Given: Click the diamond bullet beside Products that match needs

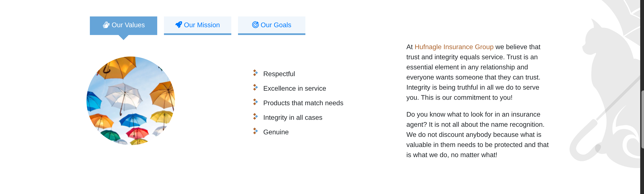Looking at the screenshot, I should click(255, 102).
